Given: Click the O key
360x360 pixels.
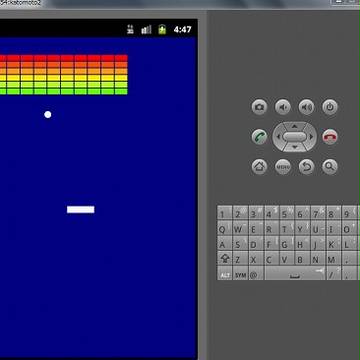Looking at the screenshot, I should pyautogui.click(x=349, y=228).
